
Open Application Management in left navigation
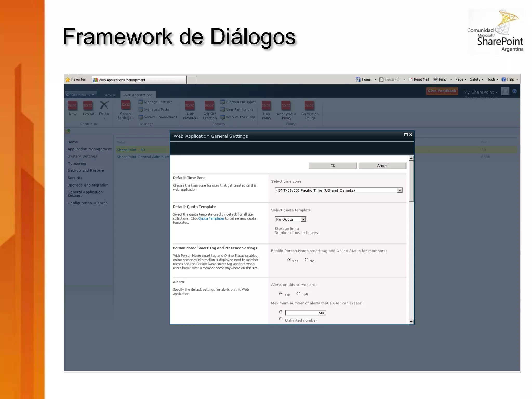point(90,149)
